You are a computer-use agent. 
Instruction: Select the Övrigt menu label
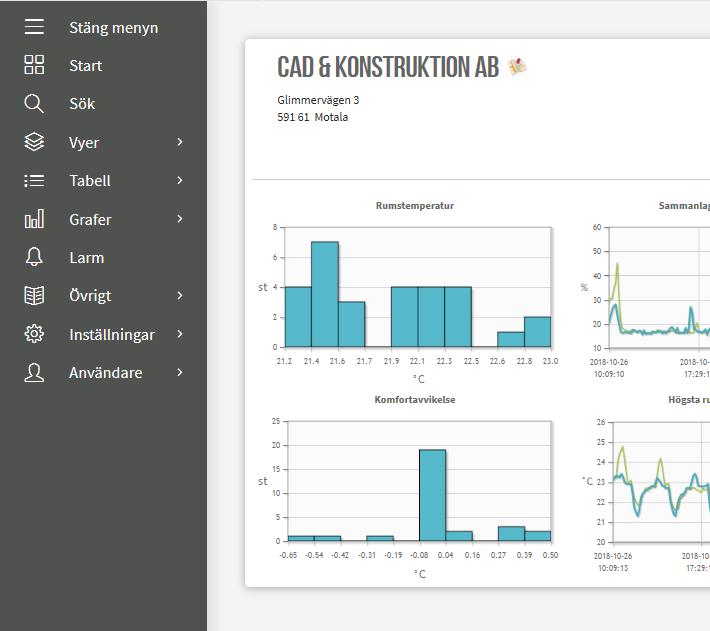tap(90, 296)
